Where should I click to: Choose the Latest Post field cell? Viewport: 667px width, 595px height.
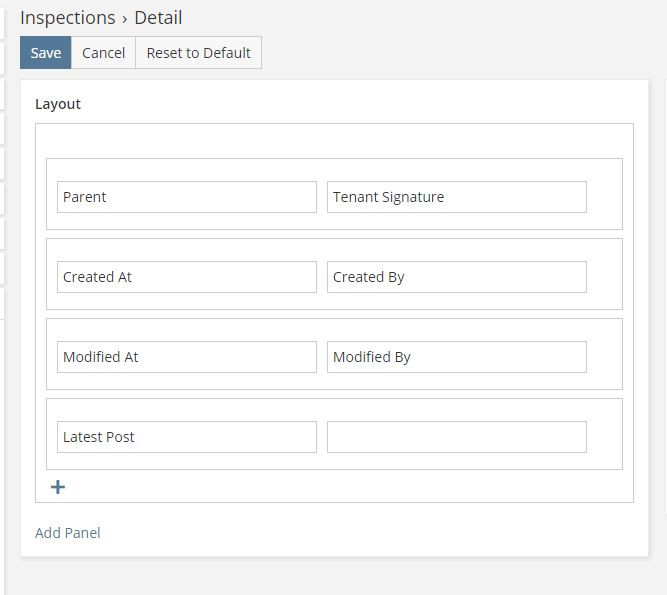pos(186,437)
